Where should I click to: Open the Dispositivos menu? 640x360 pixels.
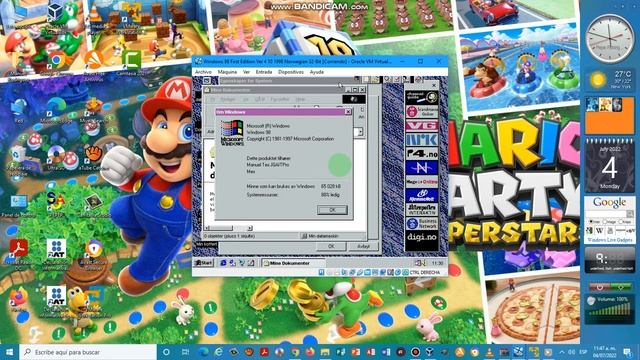pos(291,72)
